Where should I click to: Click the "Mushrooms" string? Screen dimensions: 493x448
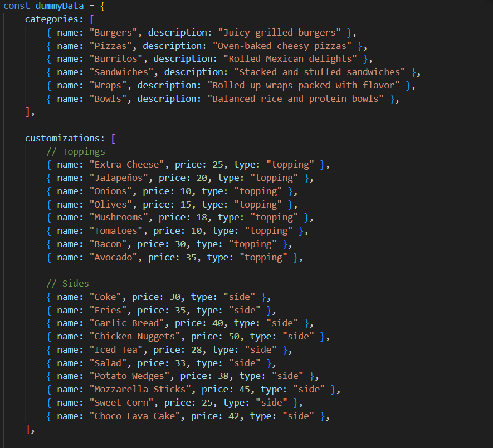(119, 218)
